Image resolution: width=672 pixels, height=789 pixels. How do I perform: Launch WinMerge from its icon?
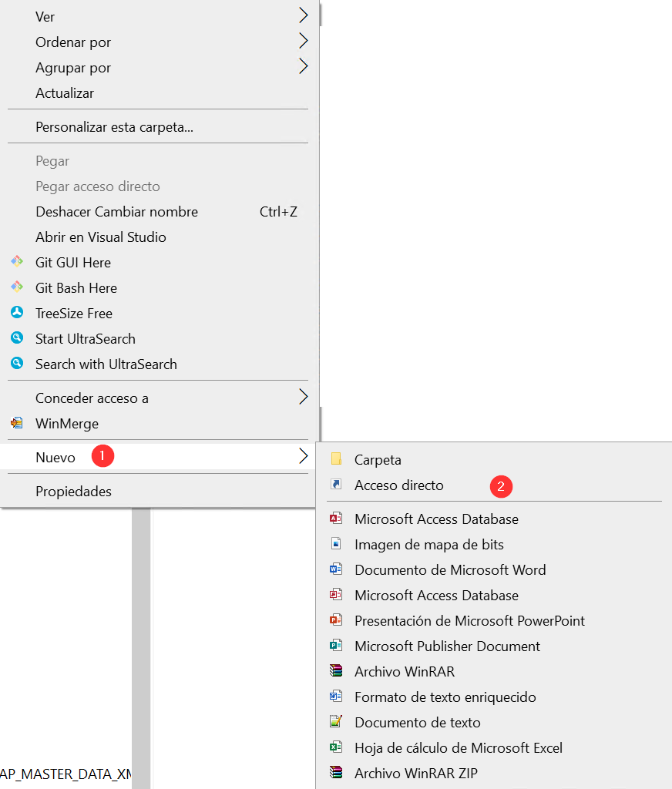[x=17, y=423]
